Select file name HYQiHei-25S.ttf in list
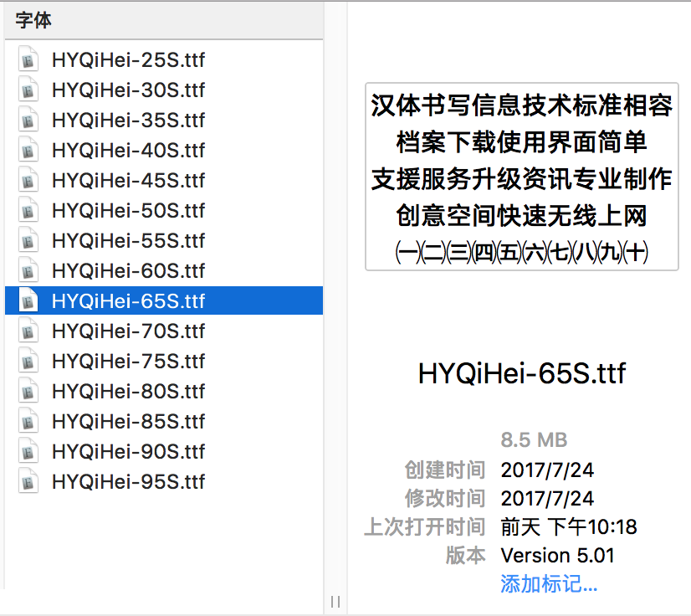Screen dimensions: 691x616 128,60
